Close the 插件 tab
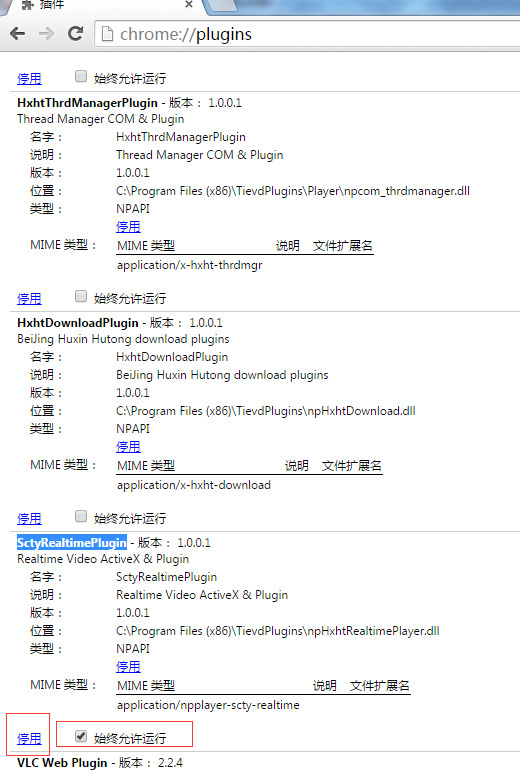Viewport: 520px width, 771px height. tap(189, 4)
